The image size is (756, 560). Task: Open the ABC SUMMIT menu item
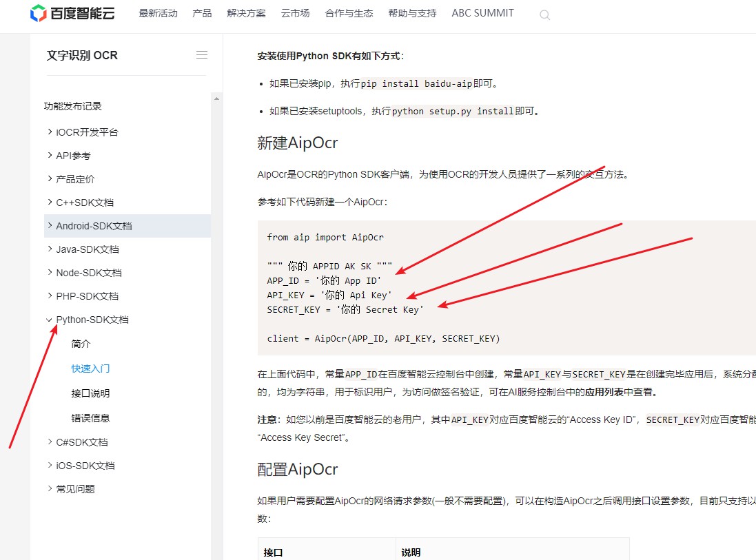(482, 14)
